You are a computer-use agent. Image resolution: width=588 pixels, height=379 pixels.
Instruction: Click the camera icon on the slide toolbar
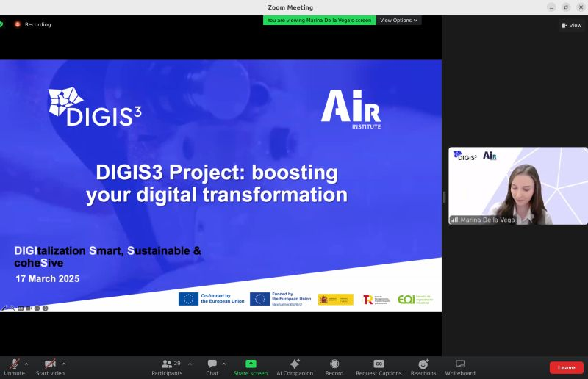coord(29,308)
